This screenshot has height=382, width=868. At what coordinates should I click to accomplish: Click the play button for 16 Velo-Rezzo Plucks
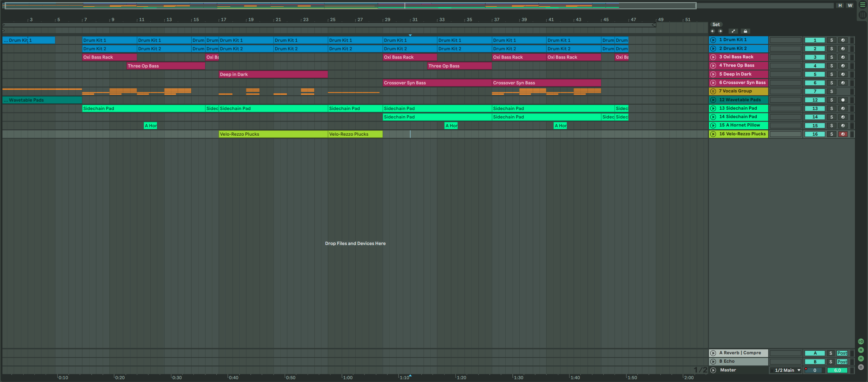[x=714, y=134]
